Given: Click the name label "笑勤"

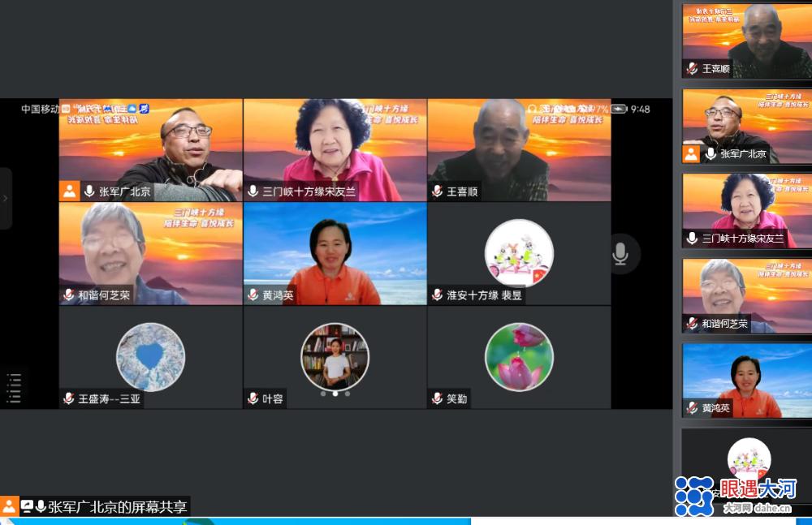Looking at the screenshot, I should (456, 398).
